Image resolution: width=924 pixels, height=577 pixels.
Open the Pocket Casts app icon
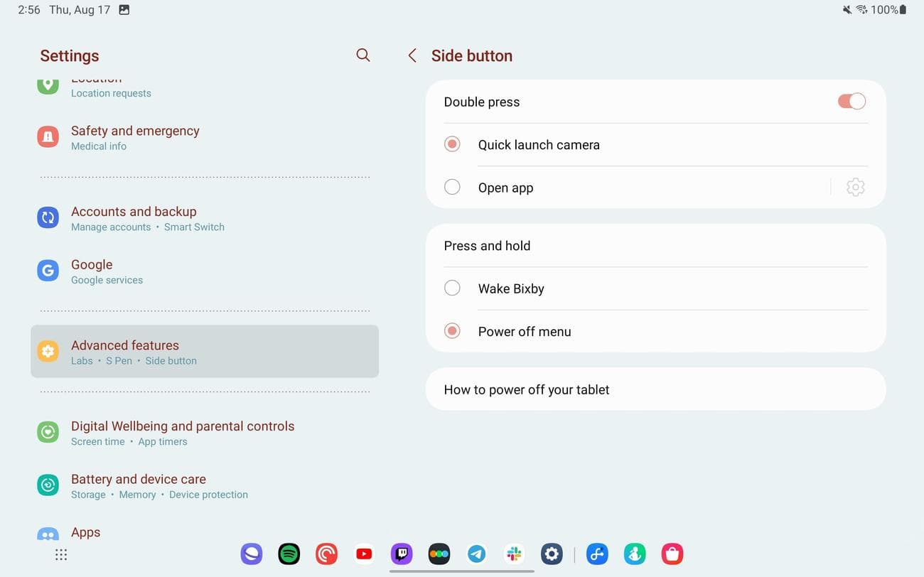coord(326,554)
